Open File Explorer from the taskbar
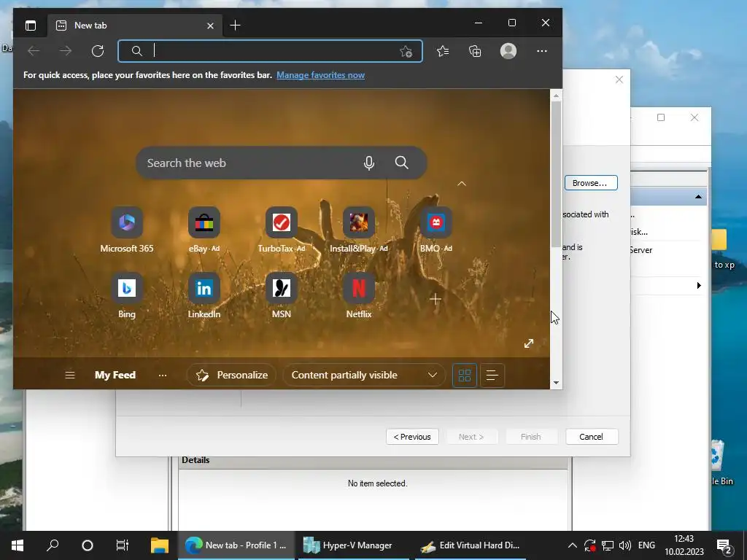 160,545
